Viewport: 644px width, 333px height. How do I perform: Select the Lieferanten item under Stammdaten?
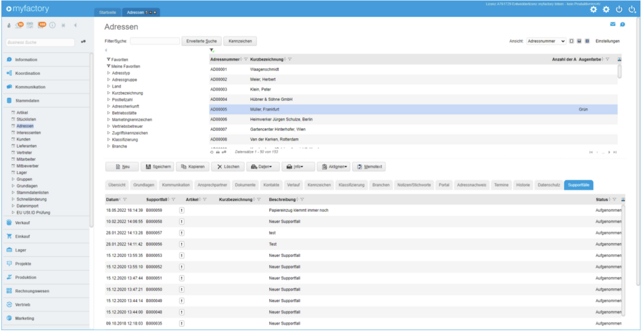pyautogui.click(x=27, y=146)
